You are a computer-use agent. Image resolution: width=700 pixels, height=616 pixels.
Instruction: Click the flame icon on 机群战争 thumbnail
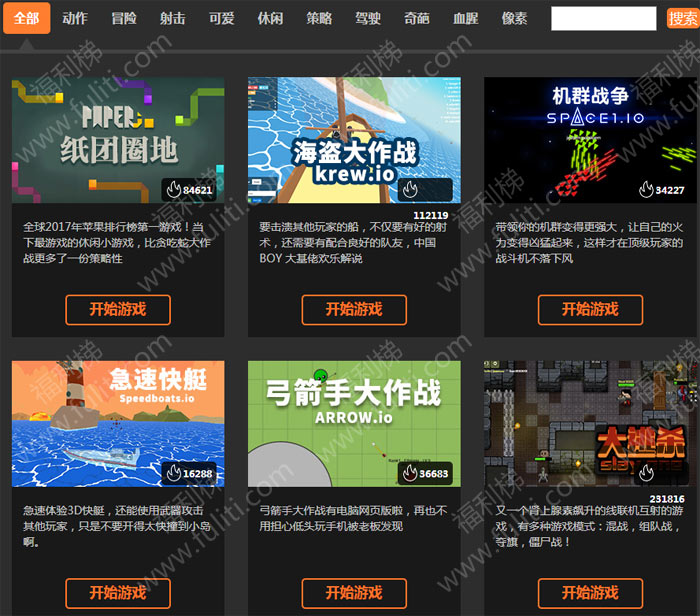click(x=646, y=190)
